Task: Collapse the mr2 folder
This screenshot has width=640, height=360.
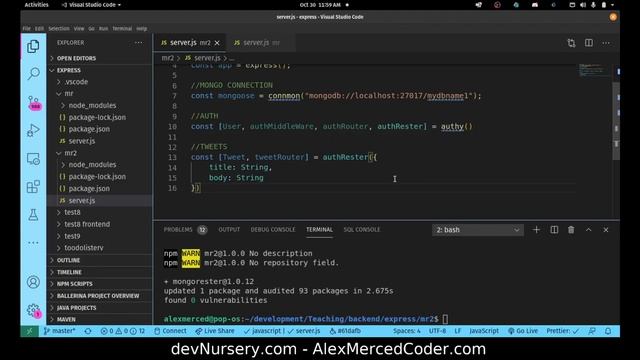Action: pos(100,153)
